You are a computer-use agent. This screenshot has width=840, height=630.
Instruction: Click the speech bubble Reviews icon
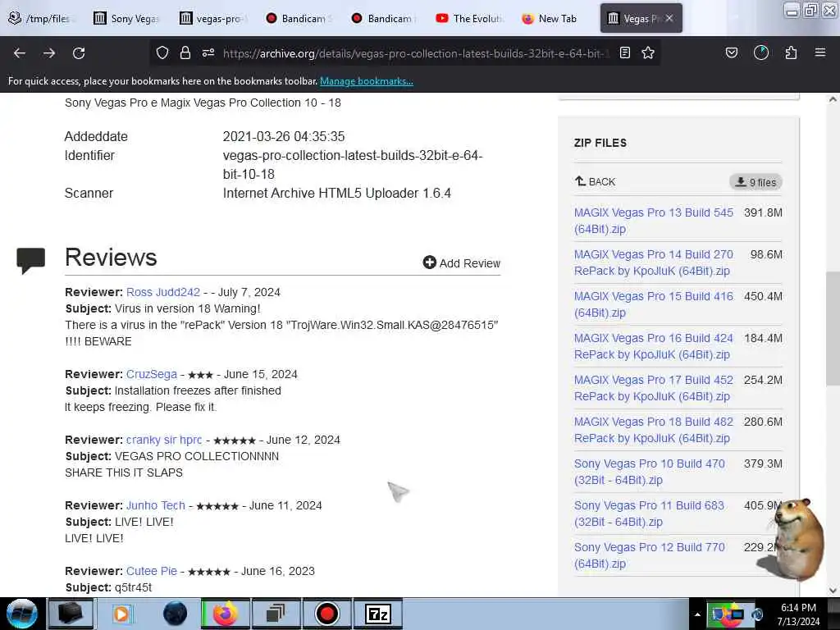[31, 260]
